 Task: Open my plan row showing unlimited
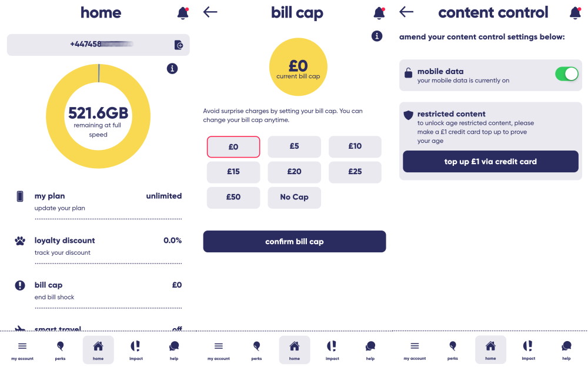tap(98, 202)
